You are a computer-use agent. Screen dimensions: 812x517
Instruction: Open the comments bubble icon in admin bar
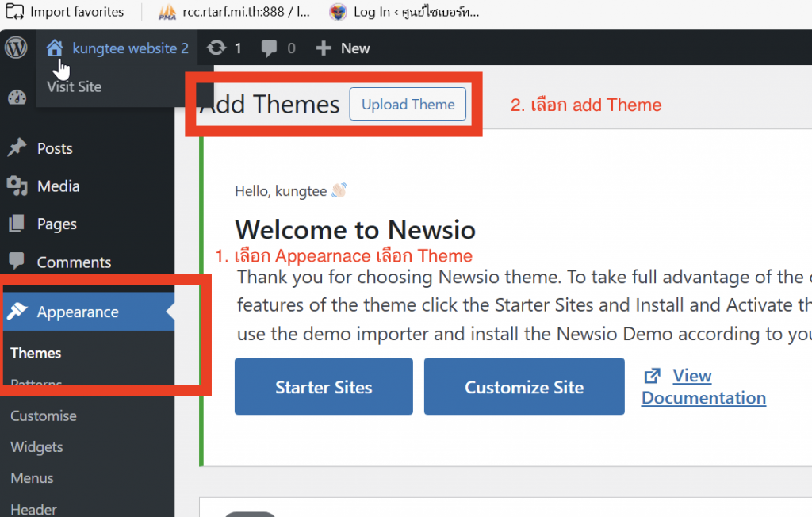point(270,48)
